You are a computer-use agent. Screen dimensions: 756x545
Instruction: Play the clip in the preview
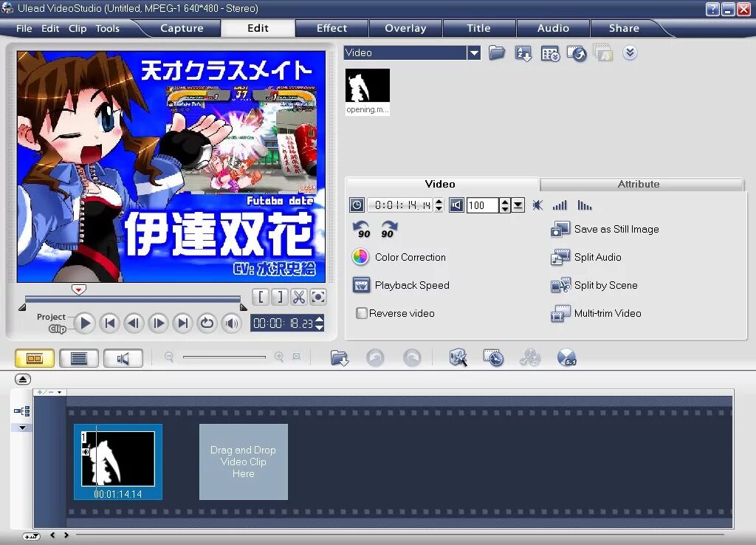click(85, 323)
